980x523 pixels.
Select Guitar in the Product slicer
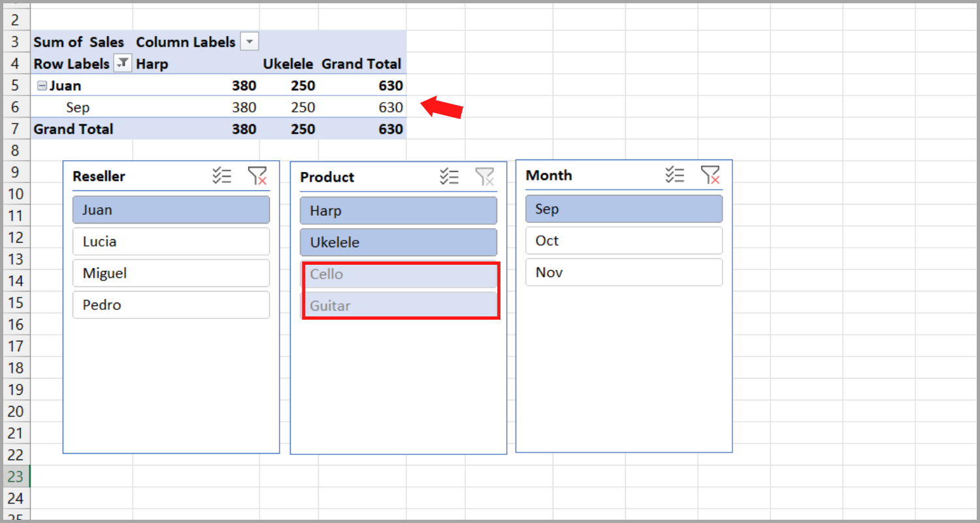(x=399, y=305)
